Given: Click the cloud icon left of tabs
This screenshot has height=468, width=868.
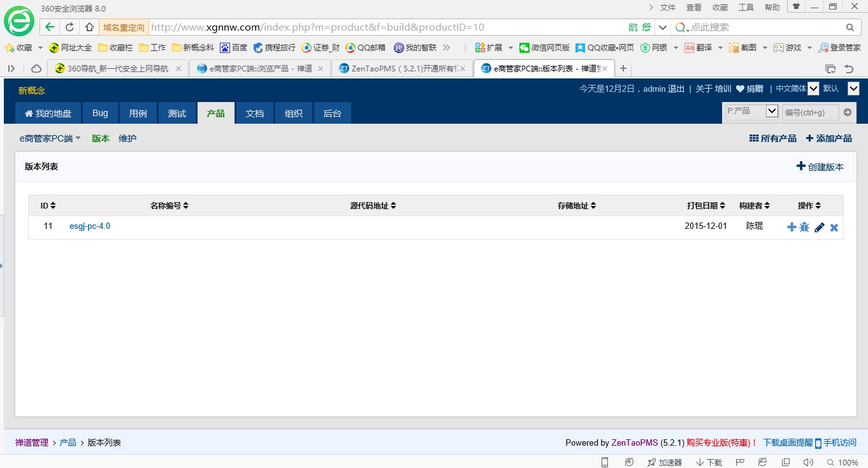Looking at the screenshot, I should (x=36, y=68).
